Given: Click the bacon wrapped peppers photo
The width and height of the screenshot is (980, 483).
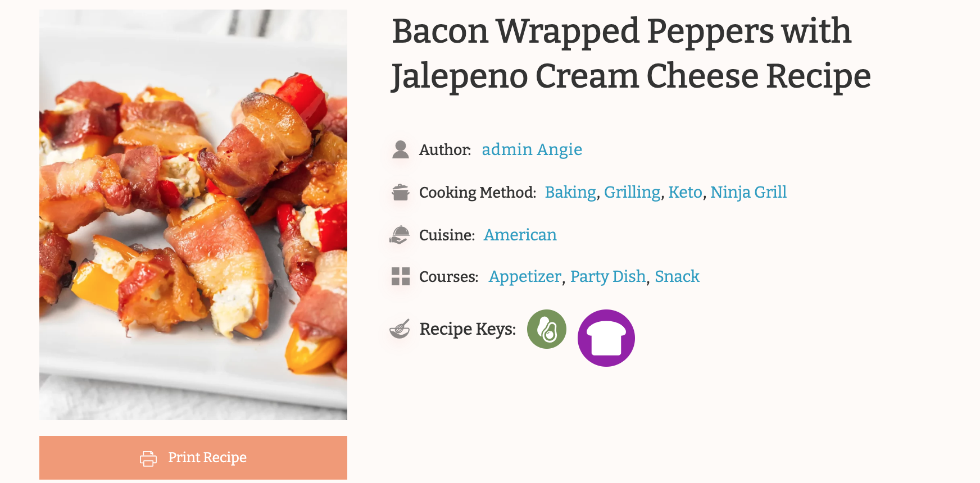Looking at the screenshot, I should tap(193, 215).
